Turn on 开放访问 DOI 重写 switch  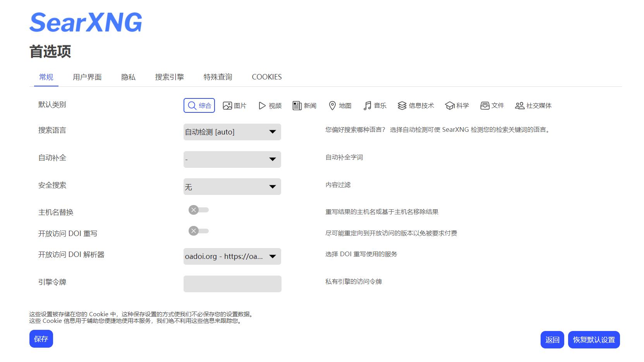[199, 231]
